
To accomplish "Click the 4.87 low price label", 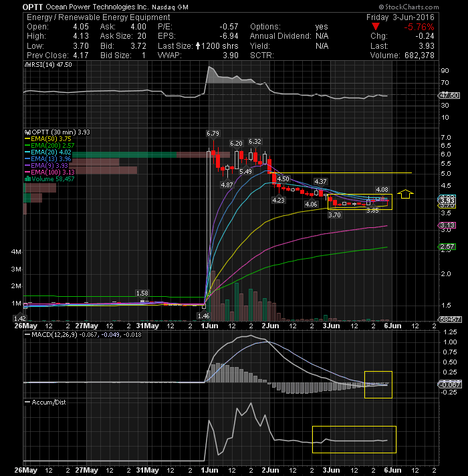I will (x=227, y=185).
